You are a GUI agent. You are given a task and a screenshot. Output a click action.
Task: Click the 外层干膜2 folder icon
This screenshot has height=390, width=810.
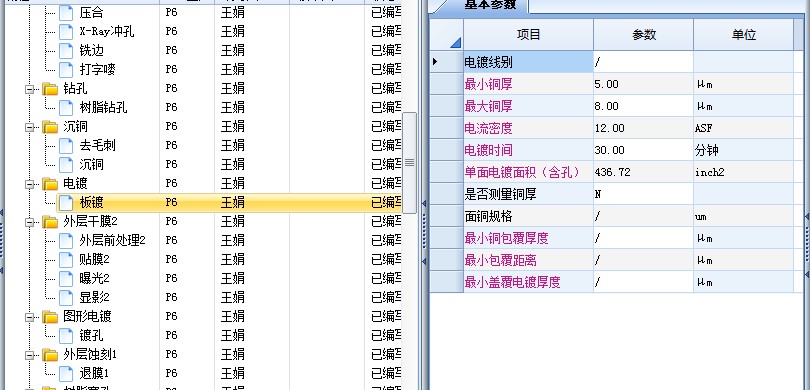coord(50,222)
